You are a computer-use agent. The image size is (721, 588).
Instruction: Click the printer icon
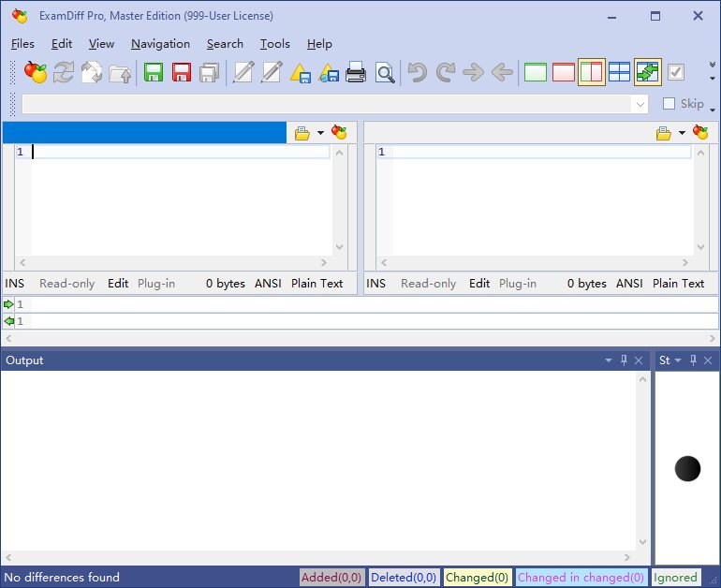pos(356,72)
